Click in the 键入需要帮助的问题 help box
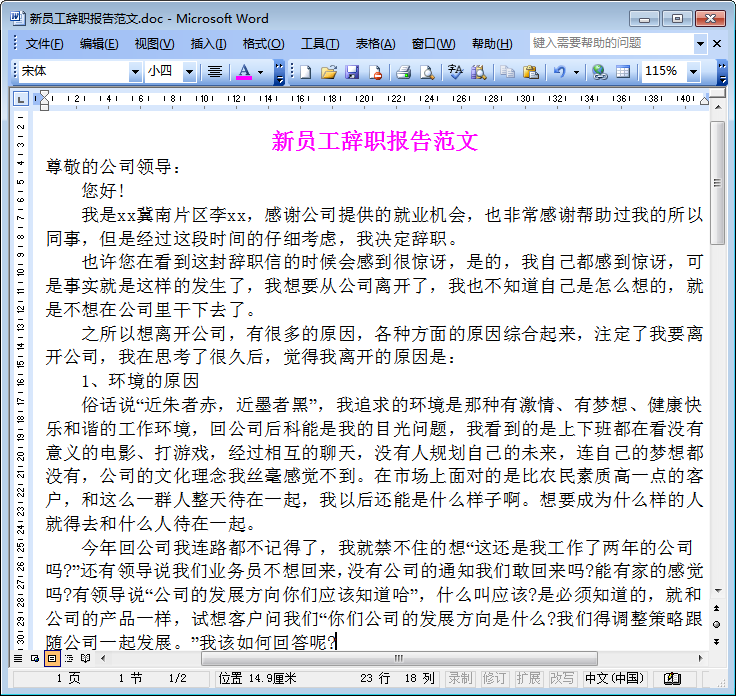The height and width of the screenshot is (696, 736). coord(611,44)
